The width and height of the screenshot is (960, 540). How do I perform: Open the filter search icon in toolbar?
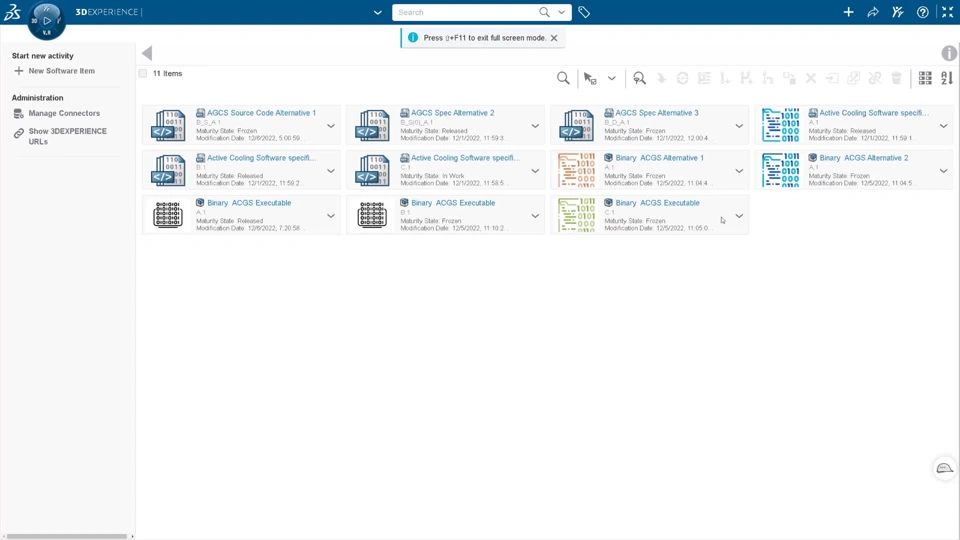639,78
